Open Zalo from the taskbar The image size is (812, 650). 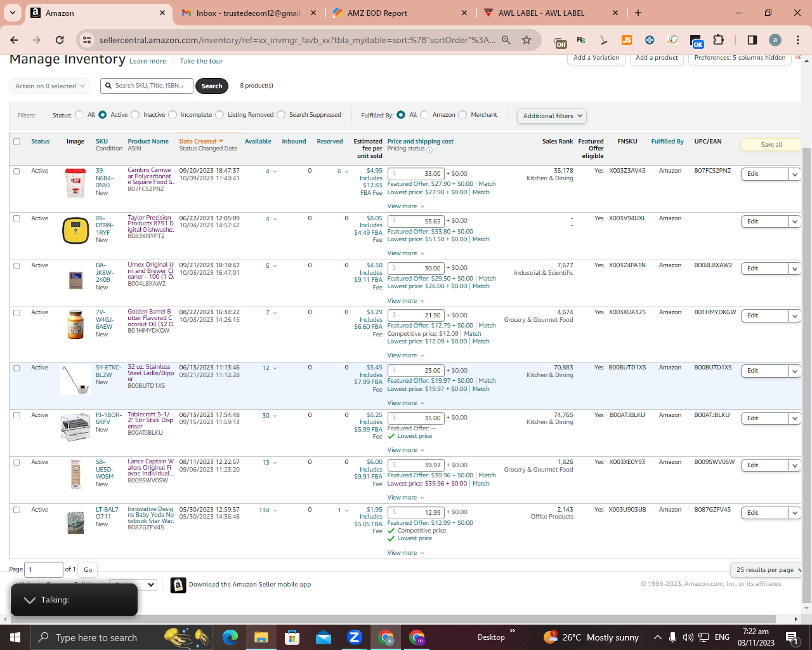pyautogui.click(x=354, y=637)
